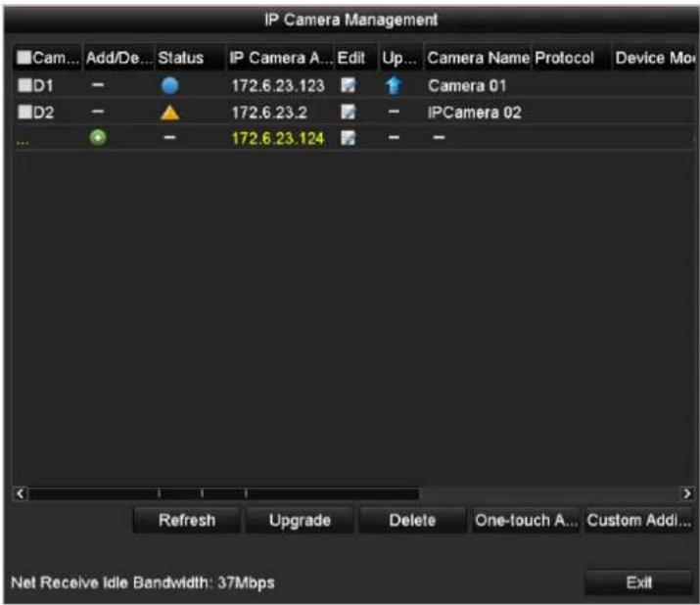Open edit icon for 172.6.23.2
The height and width of the screenshot is (605, 700).
pyautogui.click(x=349, y=112)
